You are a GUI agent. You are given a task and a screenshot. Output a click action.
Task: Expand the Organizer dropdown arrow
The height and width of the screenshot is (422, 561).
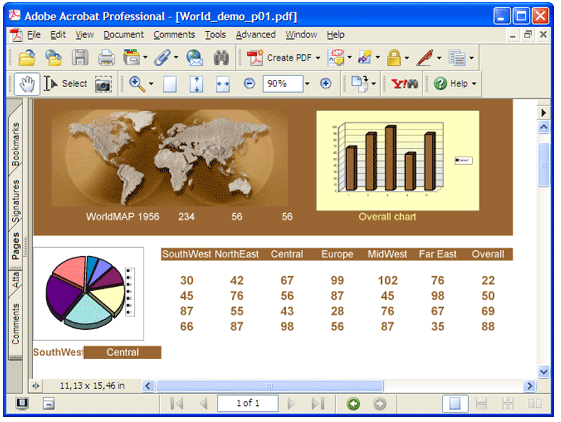(145, 57)
